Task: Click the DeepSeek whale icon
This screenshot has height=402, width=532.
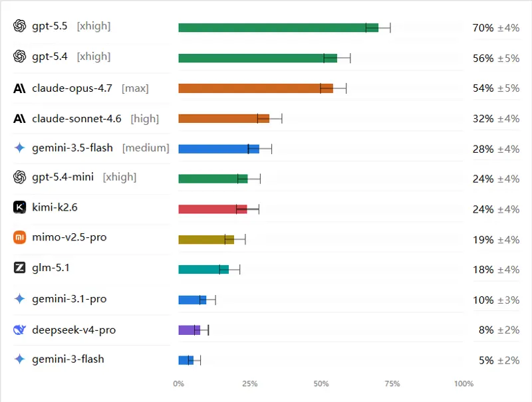Action: pyautogui.click(x=20, y=330)
